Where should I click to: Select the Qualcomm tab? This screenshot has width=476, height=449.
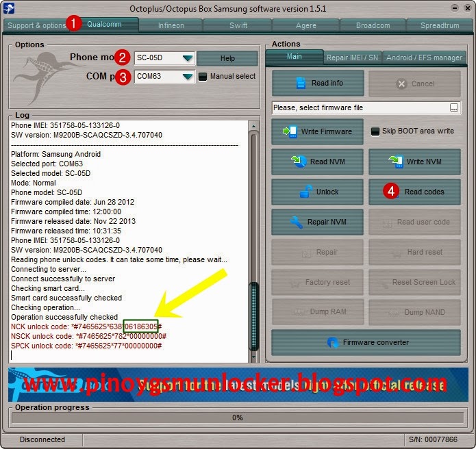coord(104,24)
